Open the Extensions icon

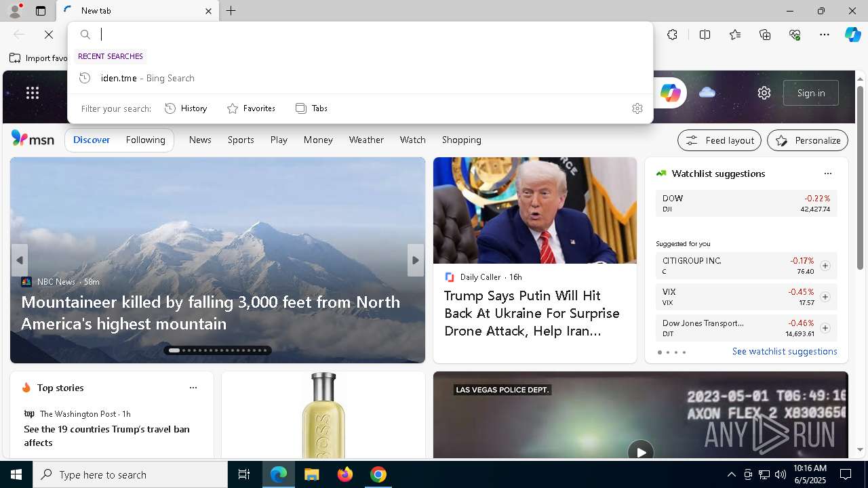(x=672, y=35)
